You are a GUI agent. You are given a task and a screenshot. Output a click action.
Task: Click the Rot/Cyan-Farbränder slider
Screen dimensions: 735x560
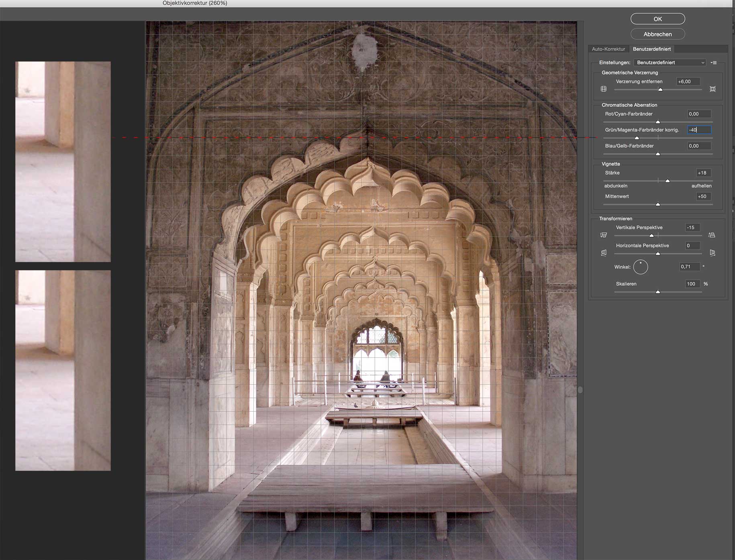658,122
